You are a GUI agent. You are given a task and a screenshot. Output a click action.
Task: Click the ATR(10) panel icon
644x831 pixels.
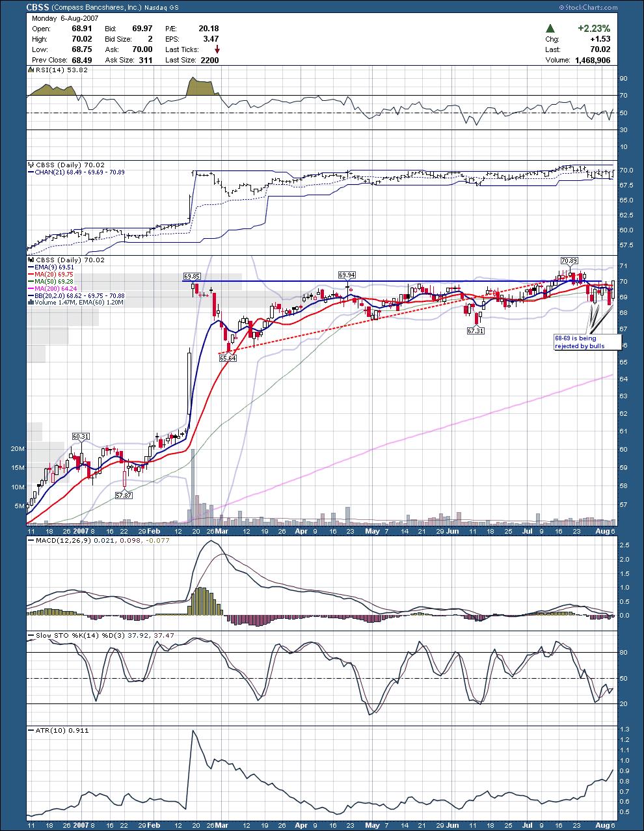point(29,730)
